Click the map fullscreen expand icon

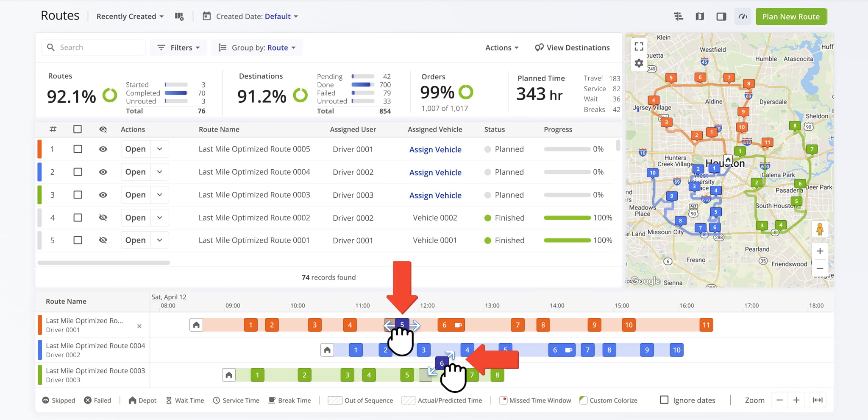(x=639, y=47)
